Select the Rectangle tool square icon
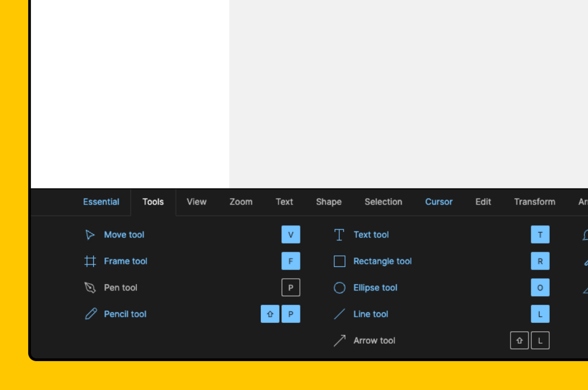588x390 pixels. coord(339,261)
